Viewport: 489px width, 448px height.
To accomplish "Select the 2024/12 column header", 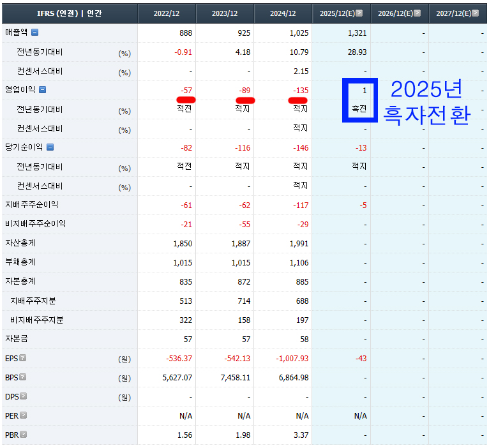I will [283, 13].
